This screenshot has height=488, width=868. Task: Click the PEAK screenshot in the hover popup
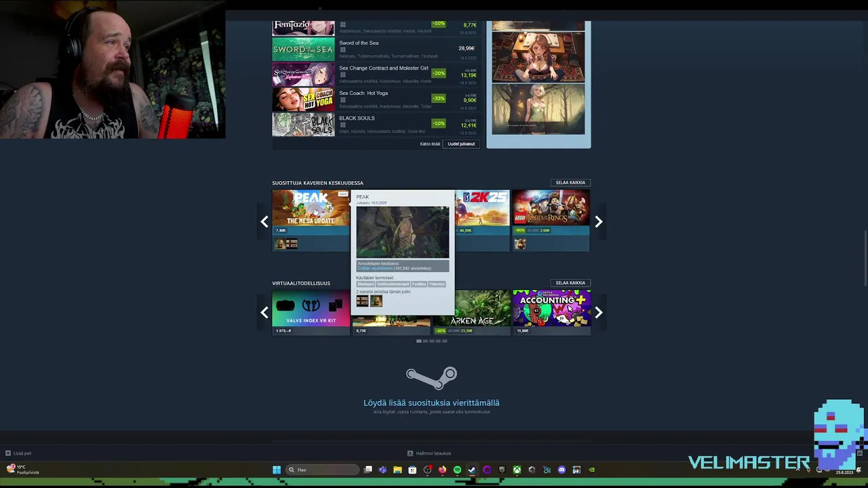[x=403, y=232]
